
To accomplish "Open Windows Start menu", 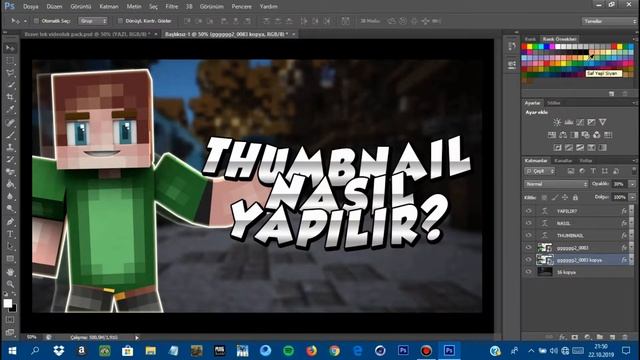I will [x=12, y=351].
